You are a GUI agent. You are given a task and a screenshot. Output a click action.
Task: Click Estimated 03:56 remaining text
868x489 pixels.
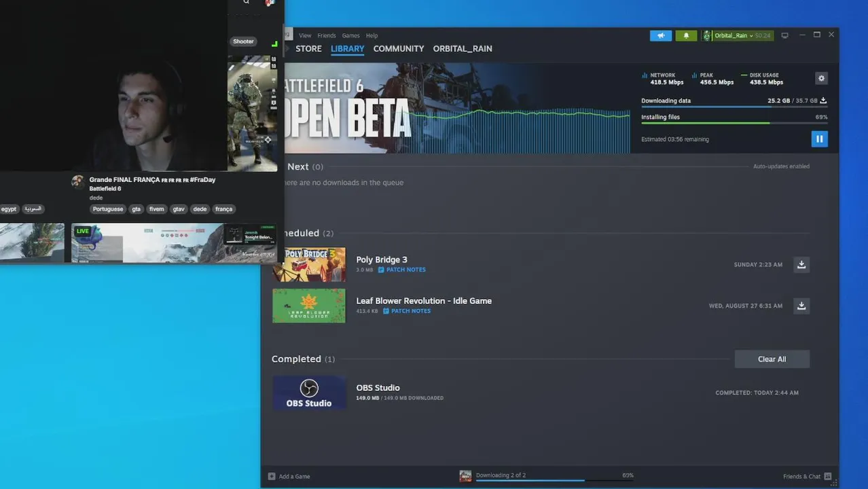coord(675,139)
